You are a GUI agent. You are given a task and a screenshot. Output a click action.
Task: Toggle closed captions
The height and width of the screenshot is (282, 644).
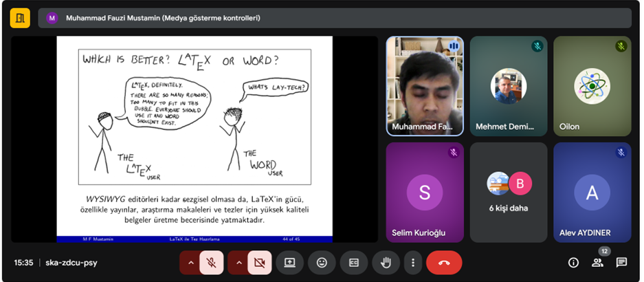click(x=354, y=262)
